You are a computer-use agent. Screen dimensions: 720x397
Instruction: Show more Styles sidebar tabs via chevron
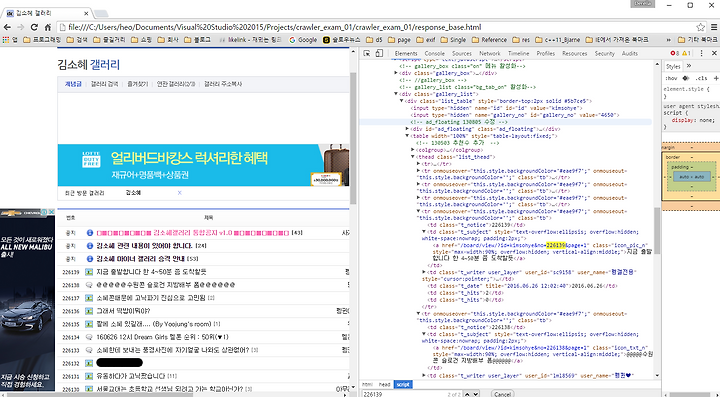tap(688, 67)
